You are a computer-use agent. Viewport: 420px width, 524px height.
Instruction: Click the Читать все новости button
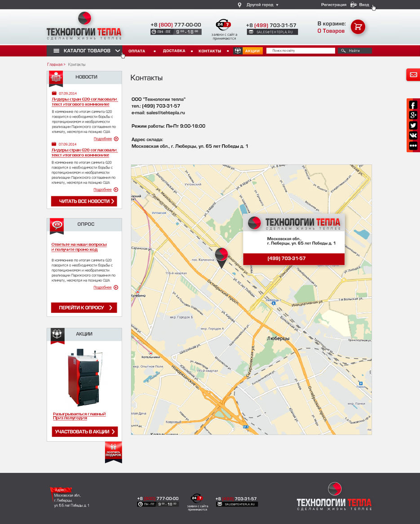(84, 201)
